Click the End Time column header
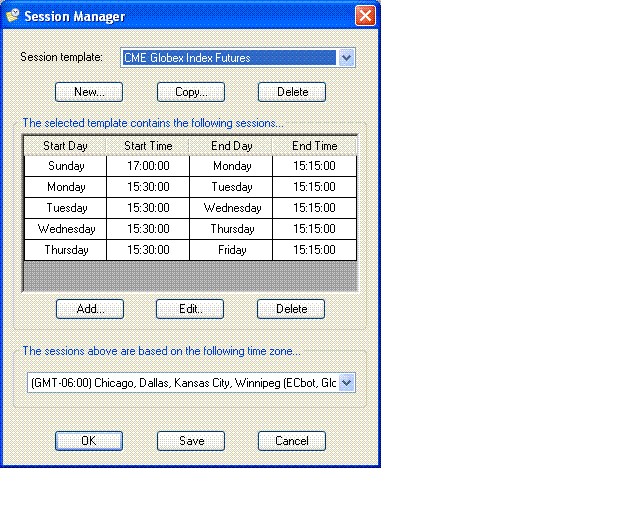Screen dimensions: 640x512 coord(314,146)
